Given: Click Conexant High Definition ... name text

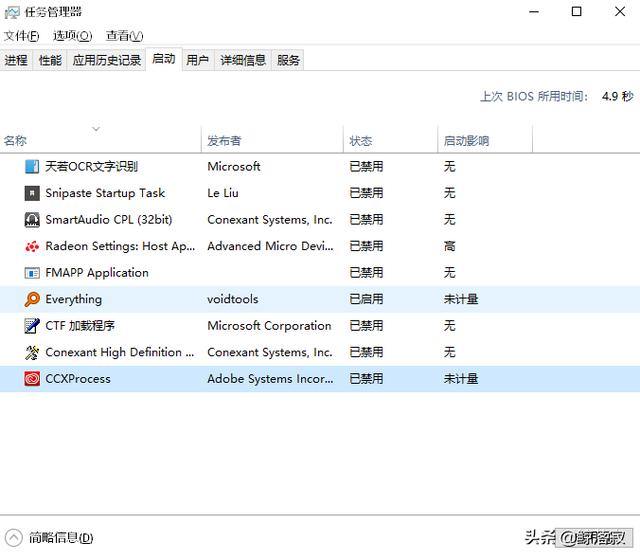Looking at the screenshot, I should [x=120, y=352].
